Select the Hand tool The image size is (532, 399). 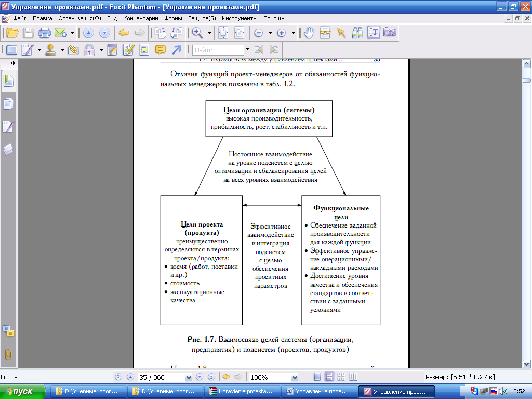tap(309, 33)
